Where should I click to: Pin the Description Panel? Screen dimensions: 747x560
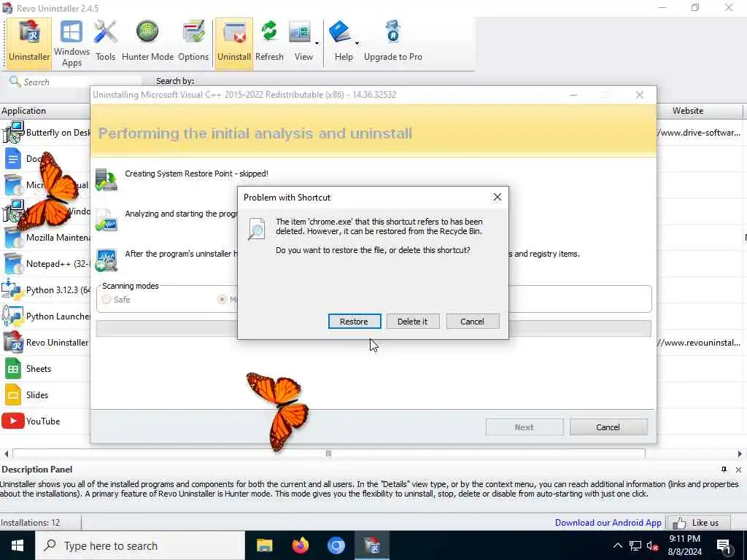click(724, 470)
